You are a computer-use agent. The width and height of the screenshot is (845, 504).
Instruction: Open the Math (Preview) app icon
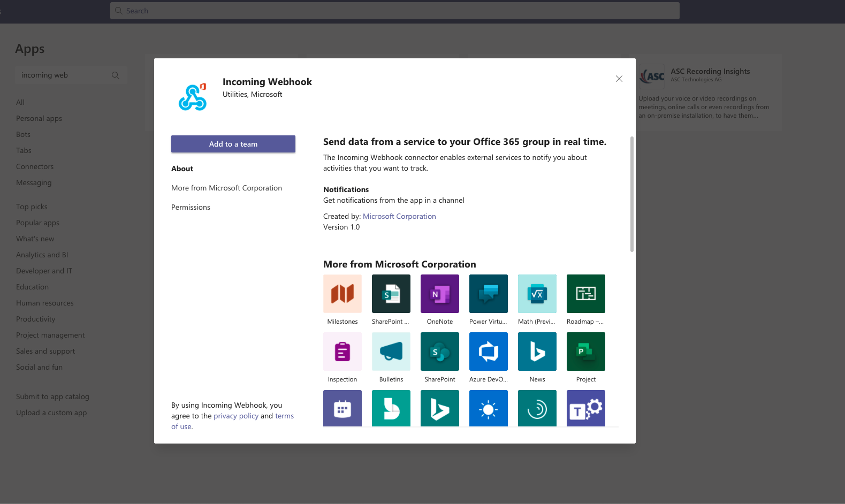pyautogui.click(x=537, y=294)
